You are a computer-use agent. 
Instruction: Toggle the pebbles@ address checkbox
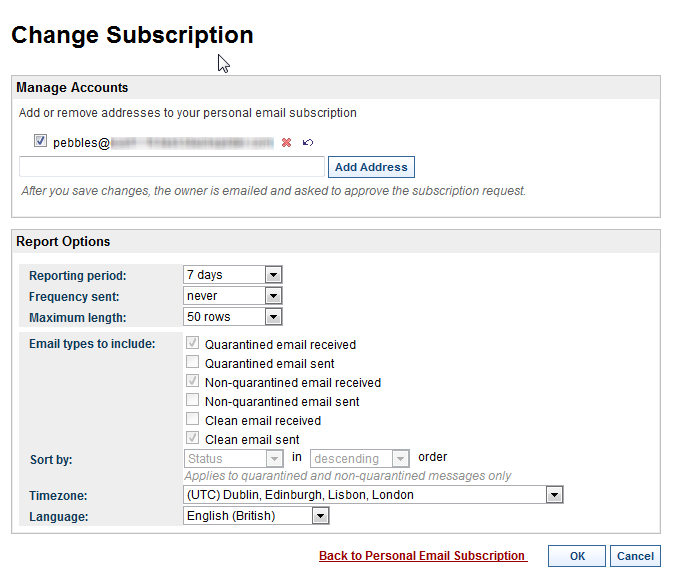pyautogui.click(x=40, y=141)
